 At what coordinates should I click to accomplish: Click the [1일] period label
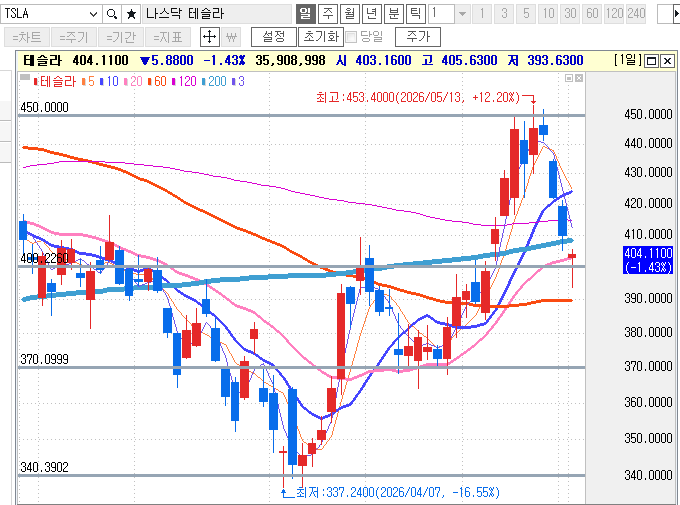[628, 60]
